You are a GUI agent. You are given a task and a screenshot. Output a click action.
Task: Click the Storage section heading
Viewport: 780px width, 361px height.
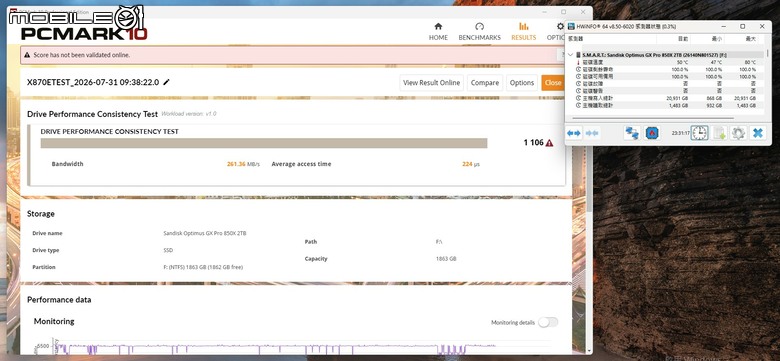click(41, 214)
